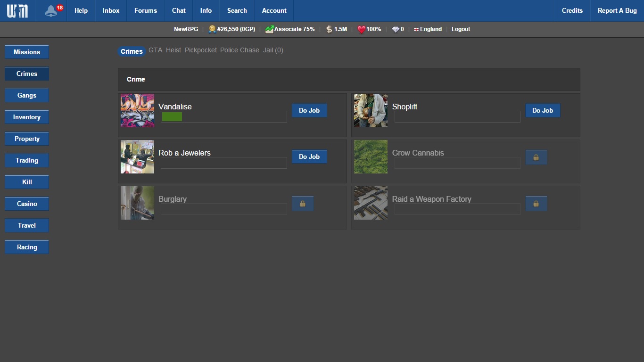Image resolution: width=644 pixels, height=362 pixels.
Task: Click the Vandalise progress bar
Action: point(224,116)
